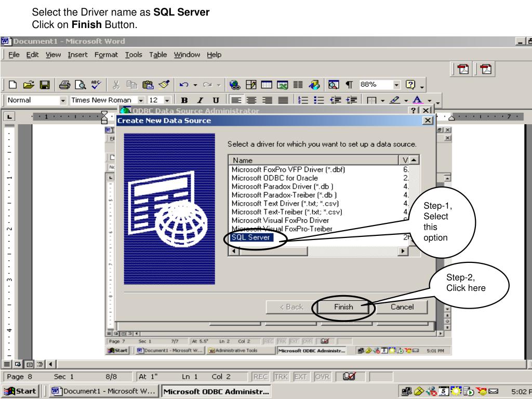Open the File menu
Image resolution: width=532 pixels, height=399 pixels.
(x=14, y=55)
